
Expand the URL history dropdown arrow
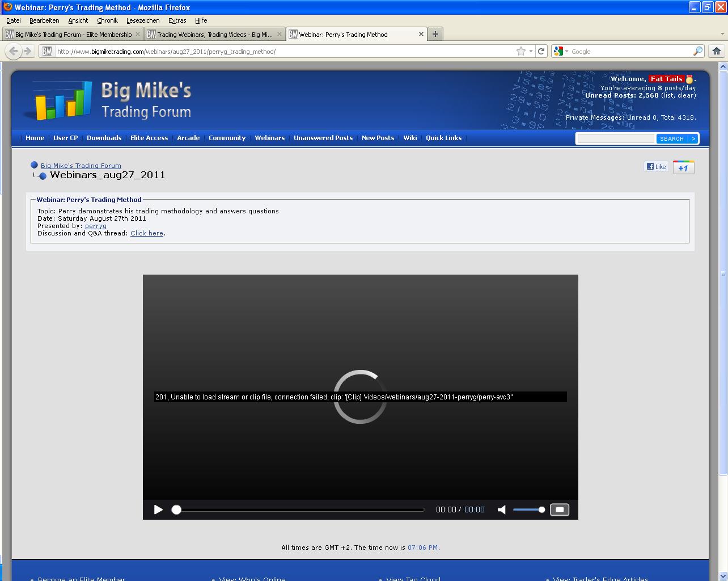(x=531, y=51)
